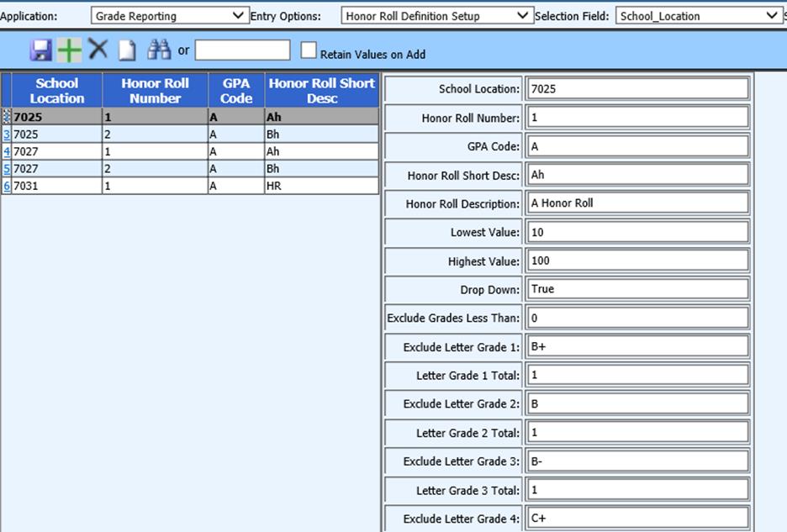Select row link 4 for location 7027

coord(7,151)
